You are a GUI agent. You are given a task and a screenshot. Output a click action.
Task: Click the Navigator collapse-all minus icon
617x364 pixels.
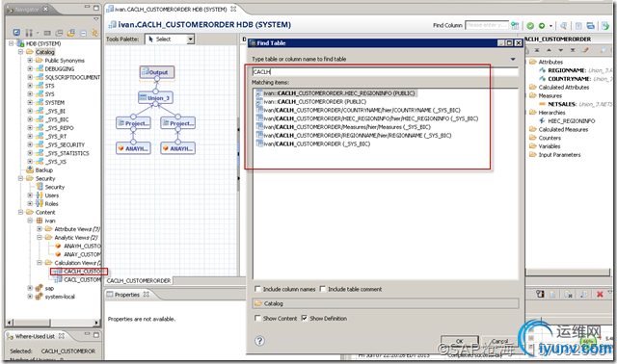pyautogui.click(x=84, y=33)
